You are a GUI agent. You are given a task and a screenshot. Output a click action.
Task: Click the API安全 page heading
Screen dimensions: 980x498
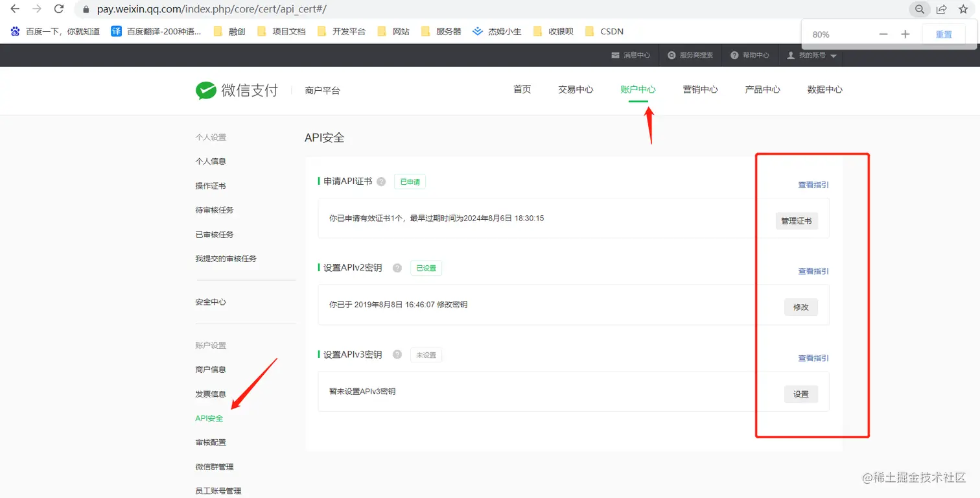point(325,137)
